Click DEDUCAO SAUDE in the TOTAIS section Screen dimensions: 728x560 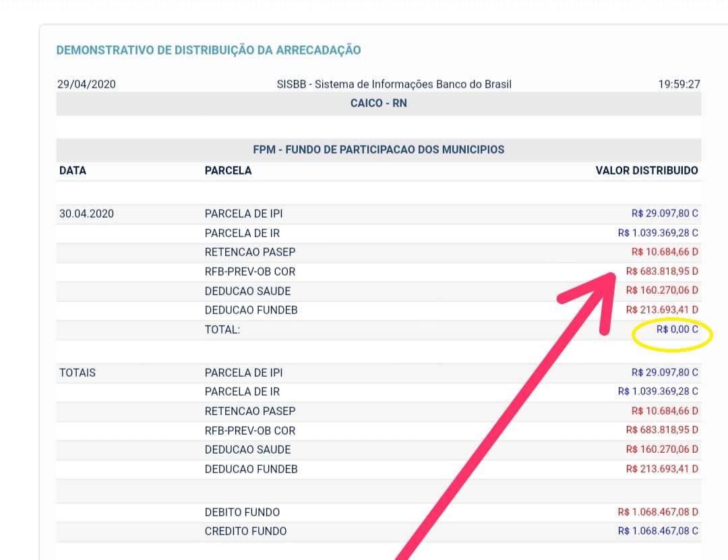(x=247, y=450)
